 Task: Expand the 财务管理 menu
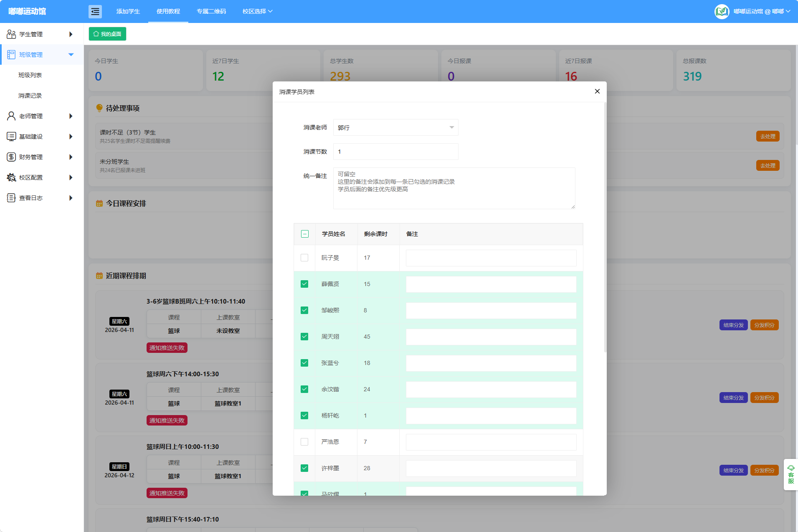71,157
